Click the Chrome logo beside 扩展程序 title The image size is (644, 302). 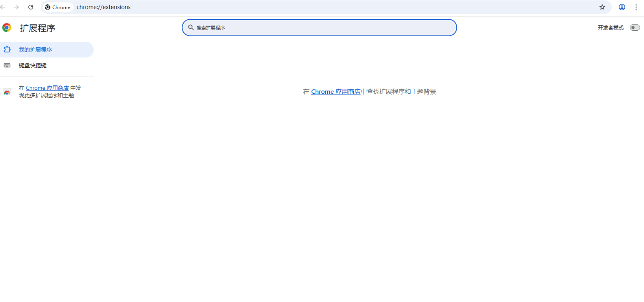click(x=7, y=28)
